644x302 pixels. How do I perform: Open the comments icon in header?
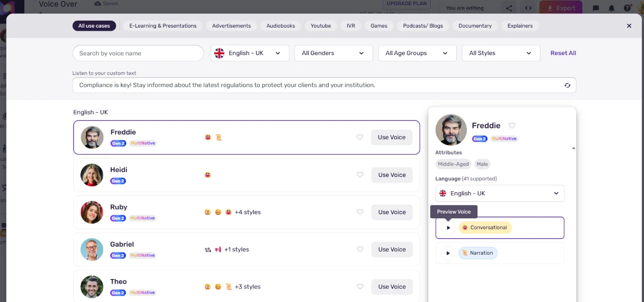tap(596, 8)
